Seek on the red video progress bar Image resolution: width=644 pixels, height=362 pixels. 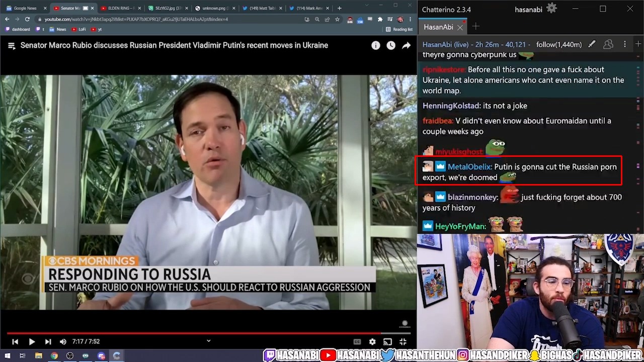click(x=201, y=333)
